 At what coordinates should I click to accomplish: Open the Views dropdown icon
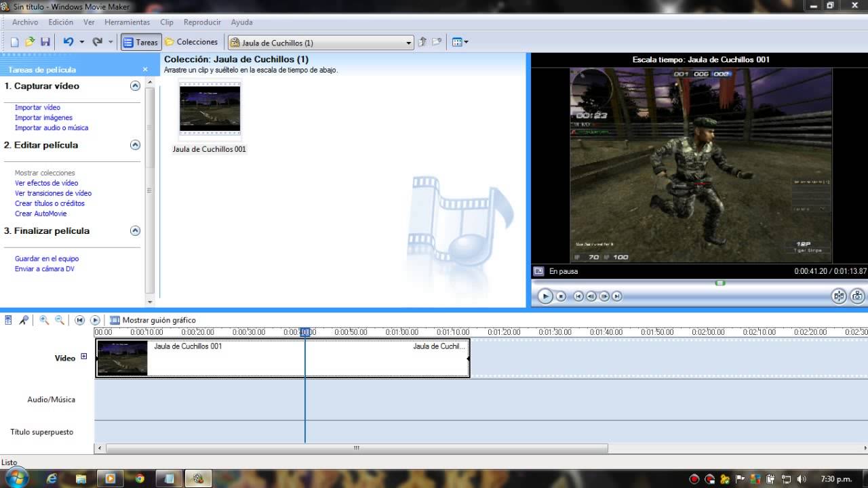(460, 42)
